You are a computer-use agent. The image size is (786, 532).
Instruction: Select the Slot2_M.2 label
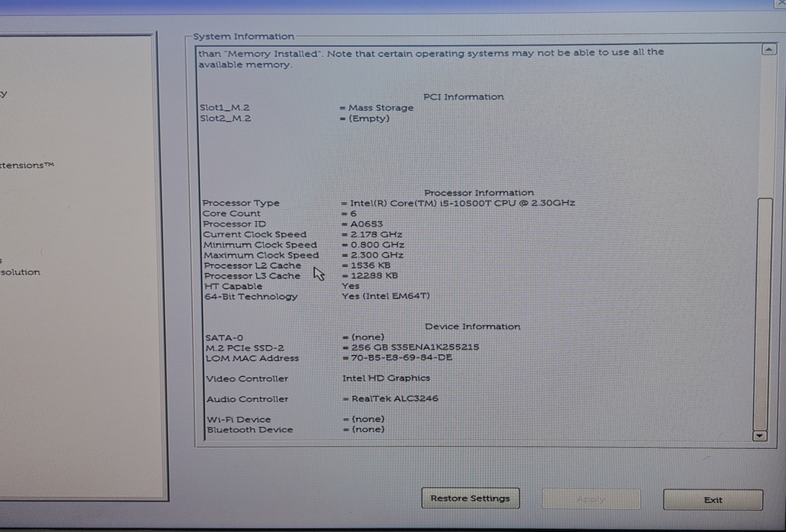click(x=225, y=119)
